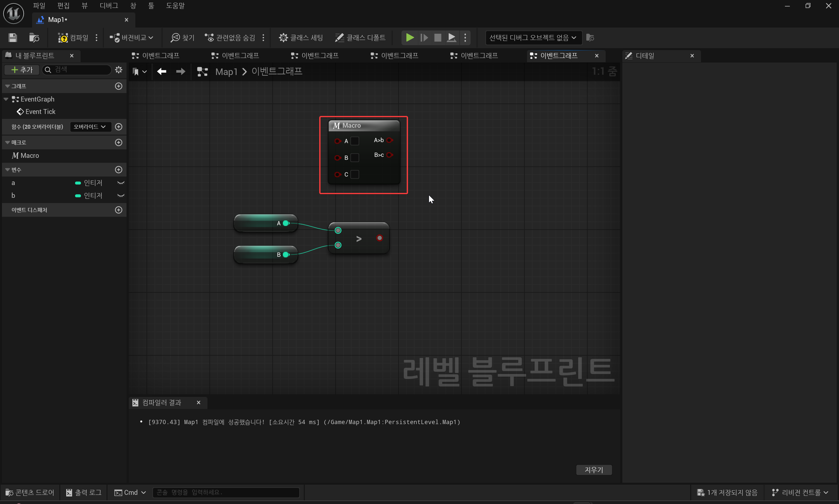Toggle visibility eye for variable a
This screenshot has height=504, width=839.
point(121,183)
